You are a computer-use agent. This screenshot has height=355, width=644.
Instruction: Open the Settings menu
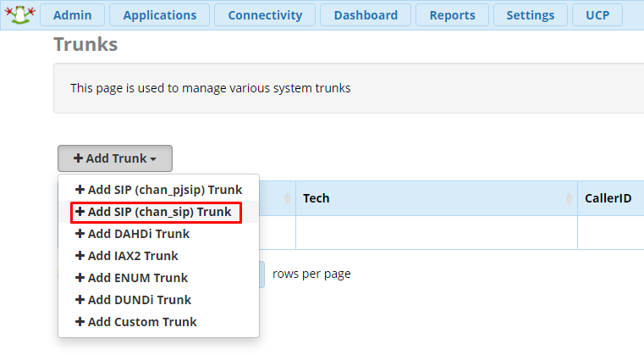click(531, 15)
